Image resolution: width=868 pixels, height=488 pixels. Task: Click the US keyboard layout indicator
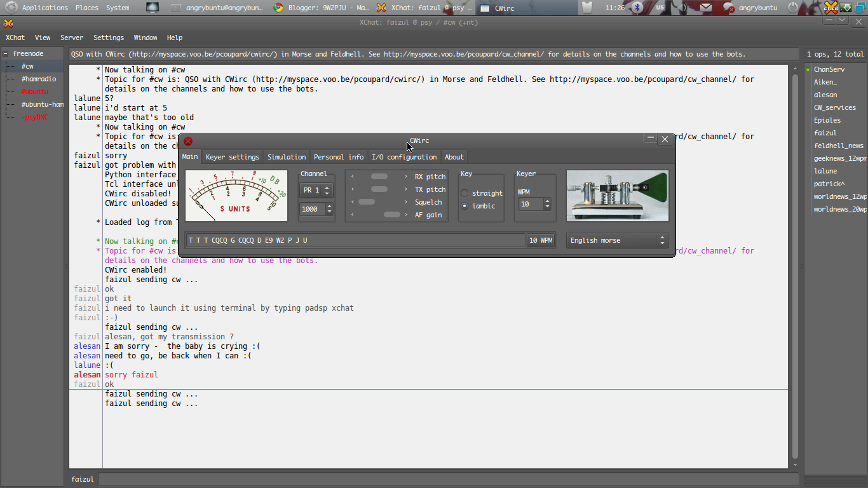click(660, 8)
